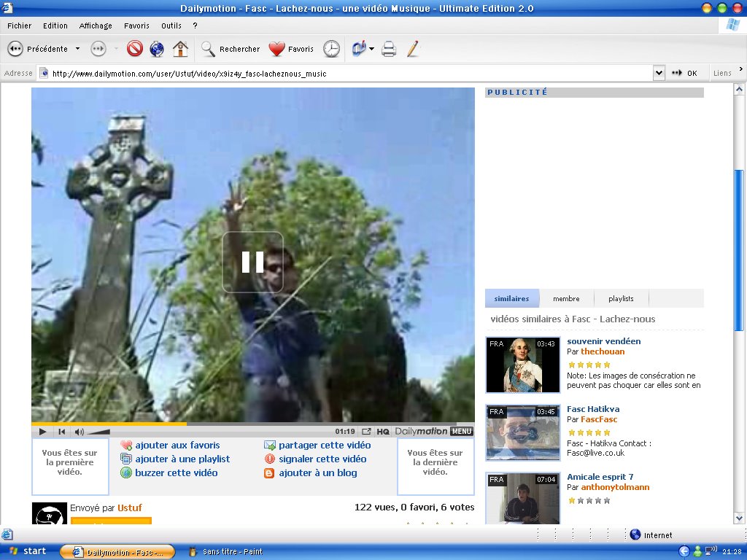Click buzzer cette vidéo link

(177, 472)
